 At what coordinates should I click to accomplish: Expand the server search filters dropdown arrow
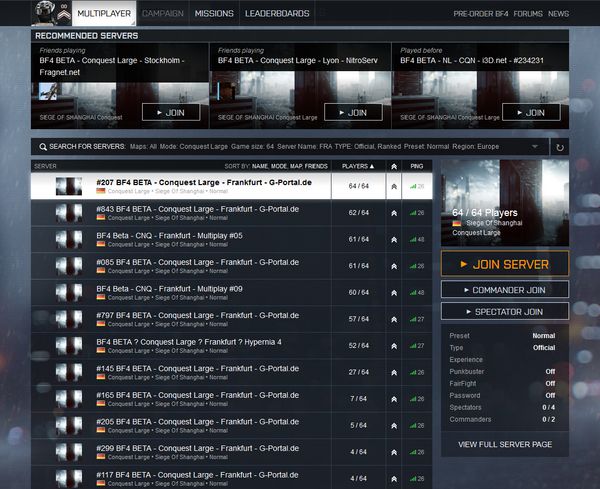[x=534, y=147]
